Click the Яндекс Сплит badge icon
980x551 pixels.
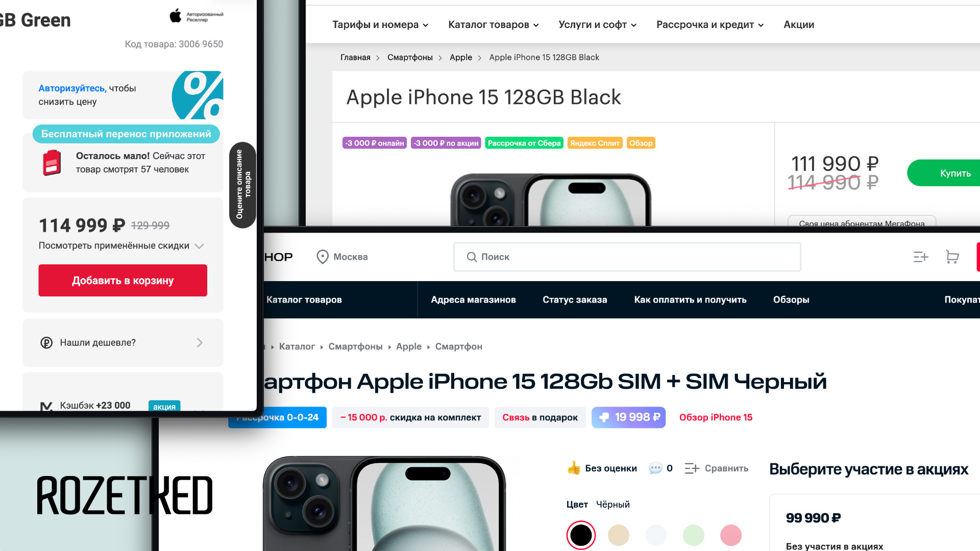[595, 143]
